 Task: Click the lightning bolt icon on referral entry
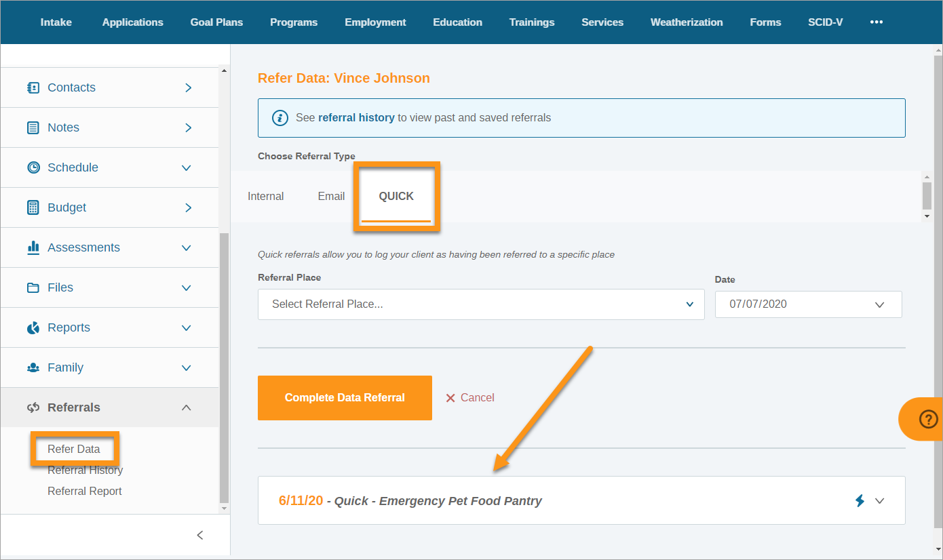pyautogui.click(x=860, y=500)
